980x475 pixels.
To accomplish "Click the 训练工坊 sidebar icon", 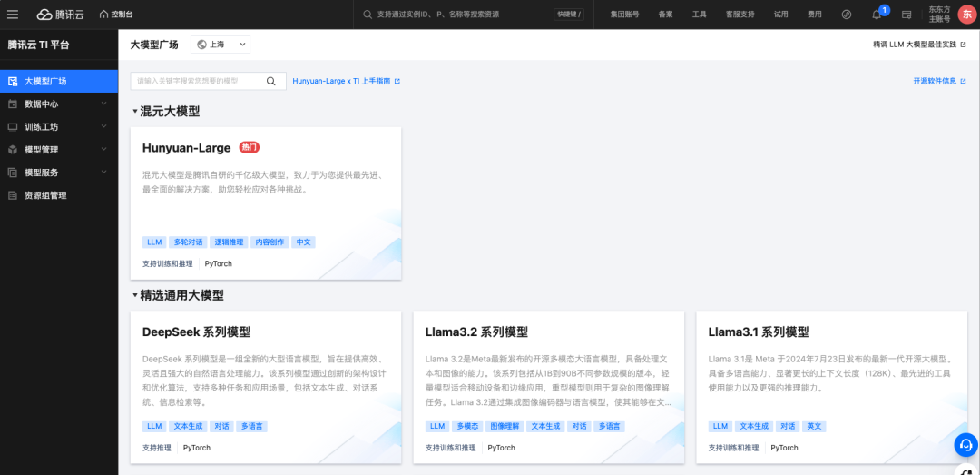I will coord(13,127).
